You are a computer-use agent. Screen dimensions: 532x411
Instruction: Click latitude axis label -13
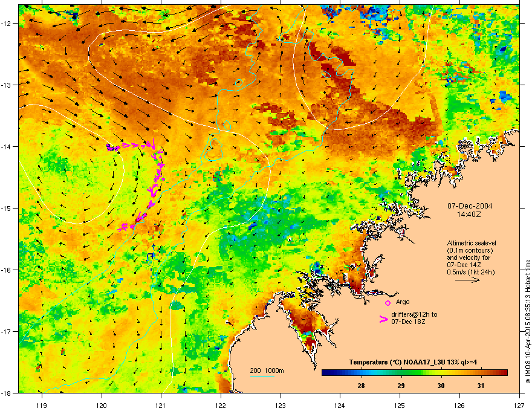tap(6, 85)
